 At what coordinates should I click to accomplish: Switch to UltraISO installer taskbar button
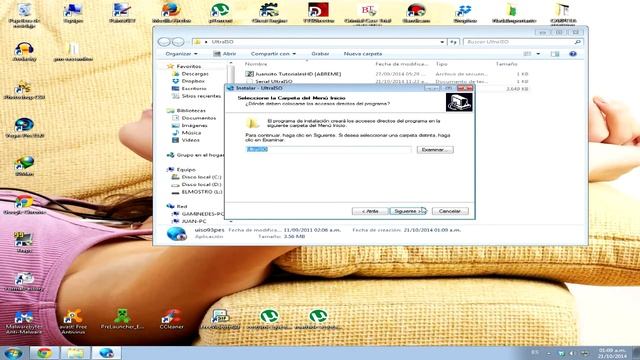[106, 353]
